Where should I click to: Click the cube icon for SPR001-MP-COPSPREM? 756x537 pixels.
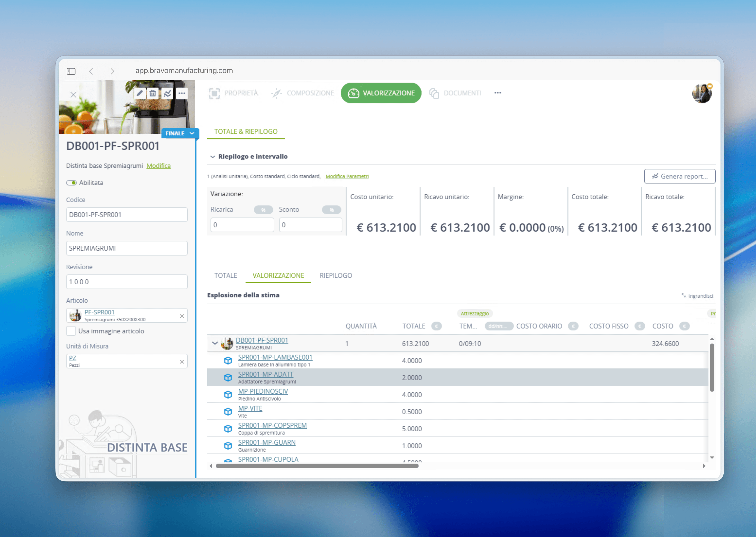click(x=228, y=428)
